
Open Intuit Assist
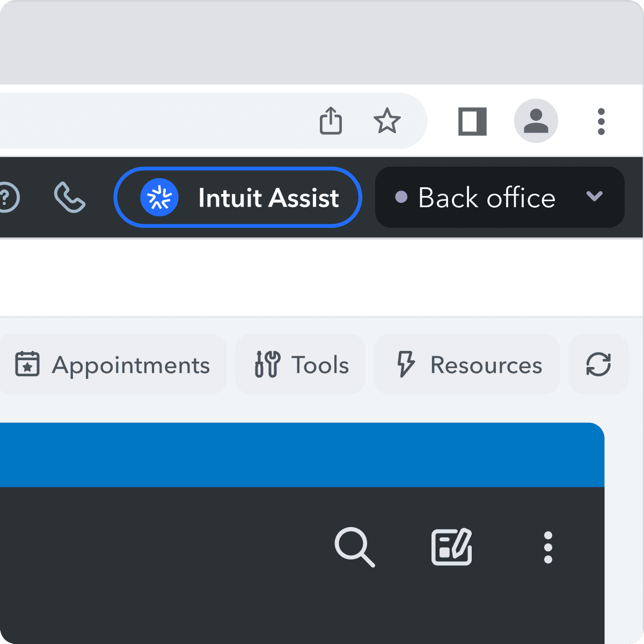[239, 197]
